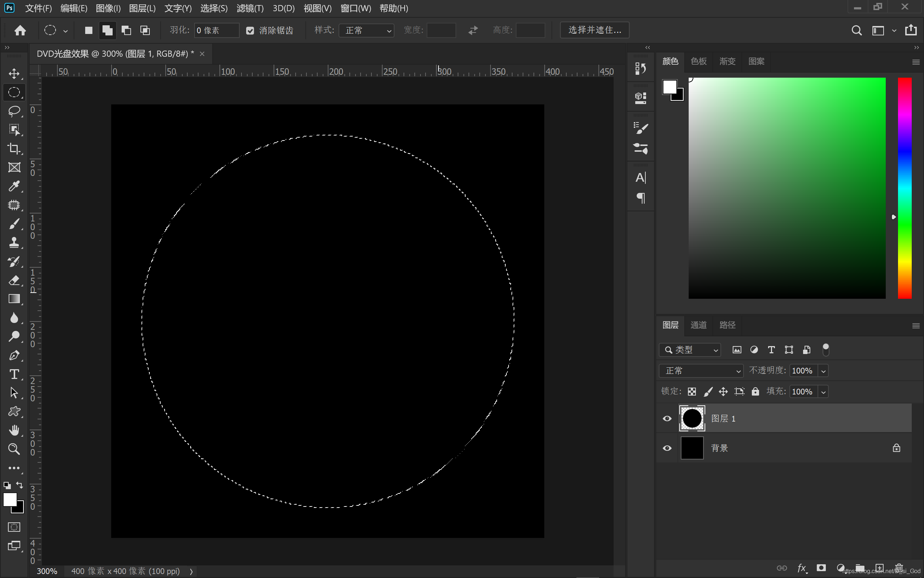Select Add to Selection mode button
The width and height of the screenshot is (924, 578).
(108, 30)
